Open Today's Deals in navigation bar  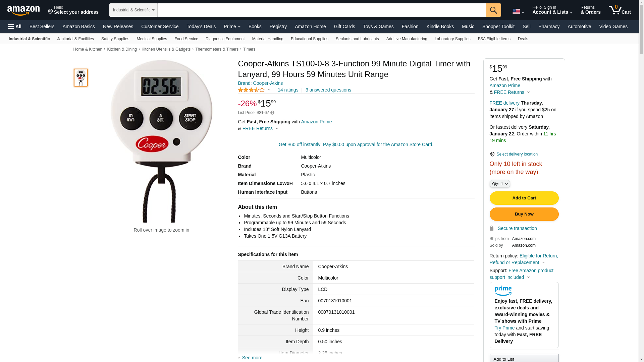pyautogui.click(x=201, y=26)
